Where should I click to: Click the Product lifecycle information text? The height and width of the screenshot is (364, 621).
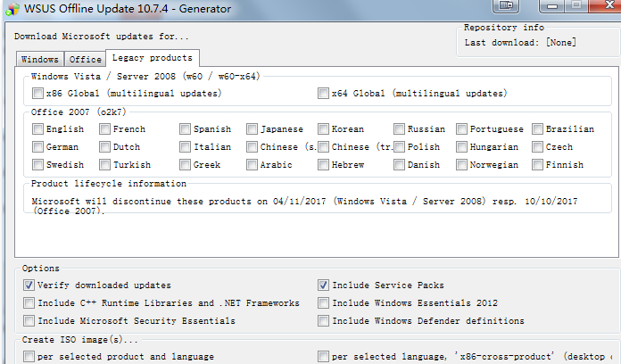click(109, 184)
